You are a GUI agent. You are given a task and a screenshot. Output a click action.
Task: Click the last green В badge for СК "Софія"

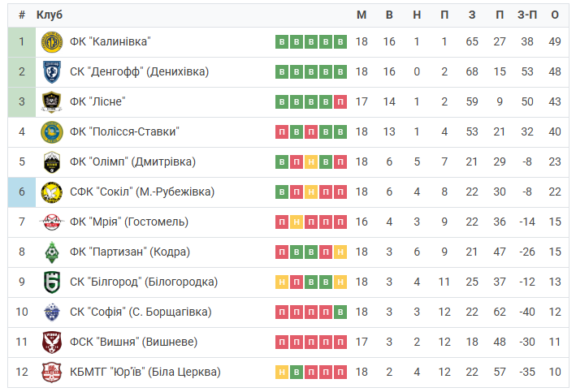tap(340, 312)
